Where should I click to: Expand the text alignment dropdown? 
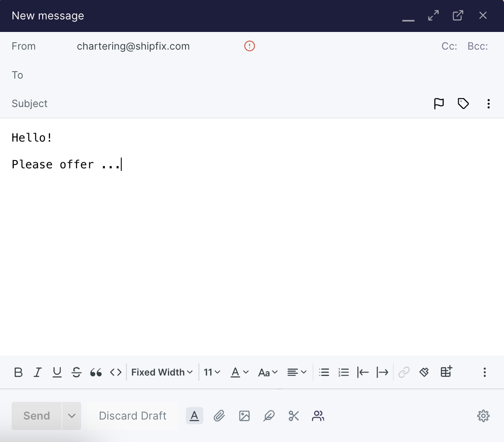tap(297, 372)
